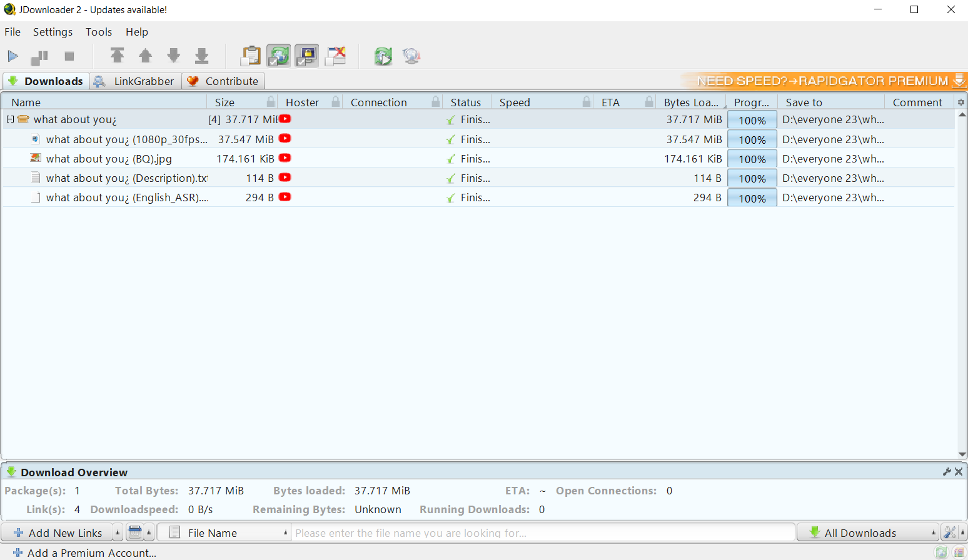
Task: Click the cleanup icon in bottom bar
Action: [135, 532]
